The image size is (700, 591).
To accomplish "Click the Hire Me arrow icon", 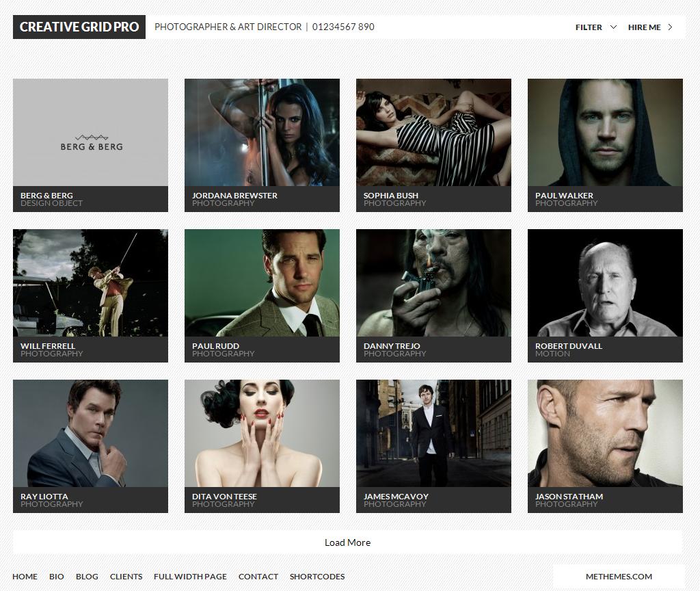I will [670, 27].
